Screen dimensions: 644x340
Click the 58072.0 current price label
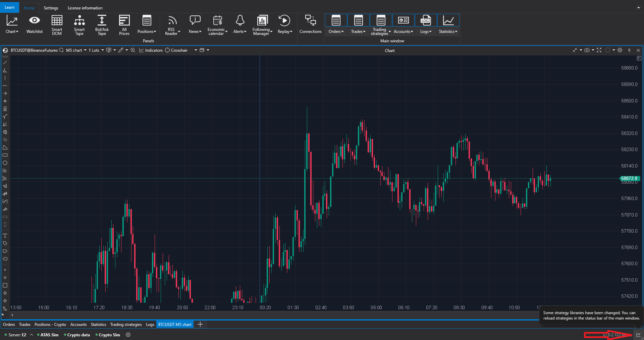[629, 179]
